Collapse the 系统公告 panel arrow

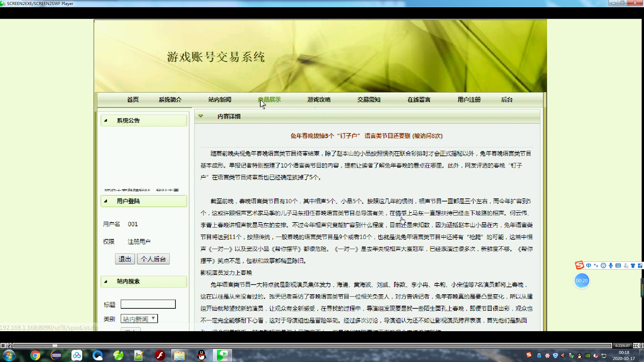coord(106,120)
